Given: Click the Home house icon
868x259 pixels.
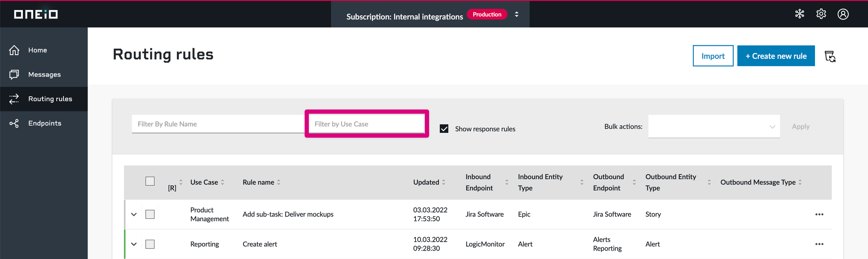Looking at the screenshot, I should pyautogui.click(x=14, y=50).
